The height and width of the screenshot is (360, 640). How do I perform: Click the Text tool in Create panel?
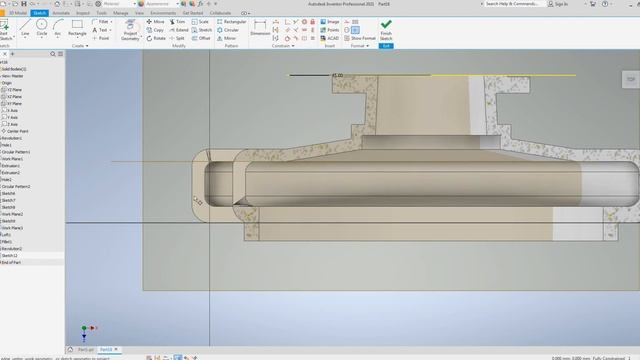(100, 30)
